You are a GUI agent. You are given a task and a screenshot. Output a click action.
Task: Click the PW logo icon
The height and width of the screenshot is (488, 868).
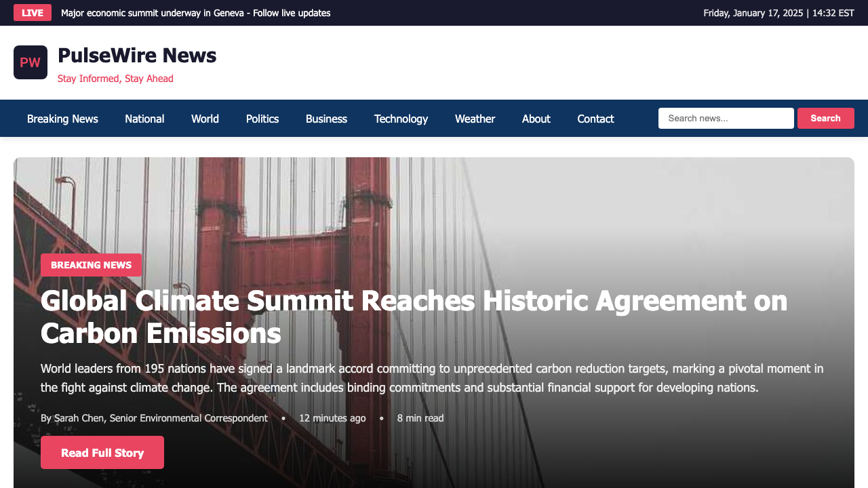coord(31,62)
